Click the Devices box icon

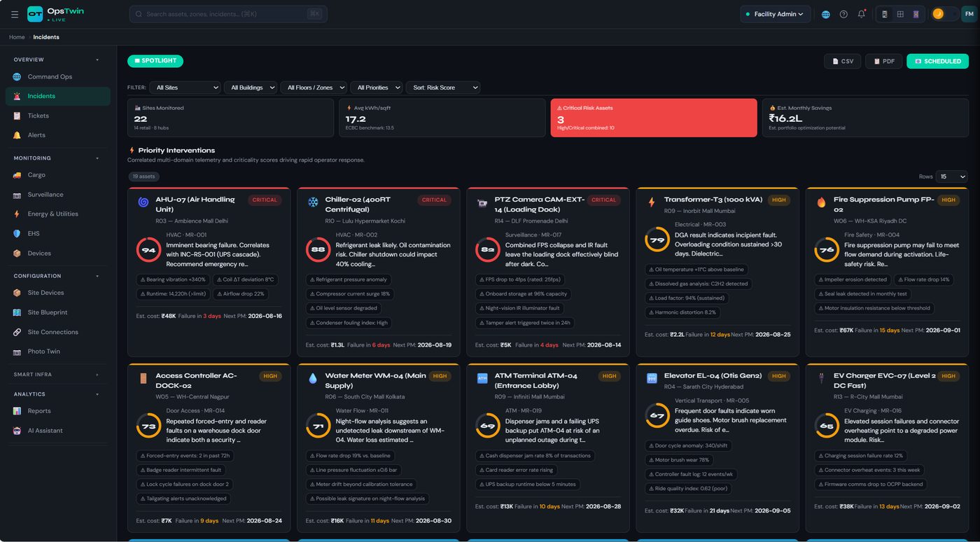(17, 253)
